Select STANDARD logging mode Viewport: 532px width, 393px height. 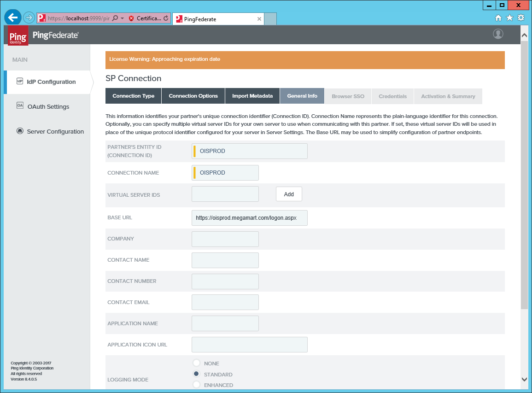(x=196, y=374)
